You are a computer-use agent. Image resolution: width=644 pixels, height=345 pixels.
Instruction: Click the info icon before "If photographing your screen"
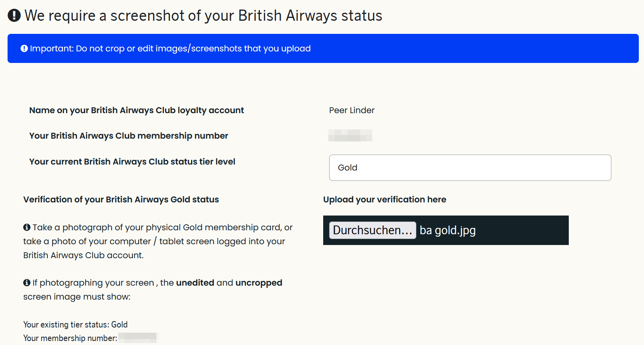(x=27, y=283)
